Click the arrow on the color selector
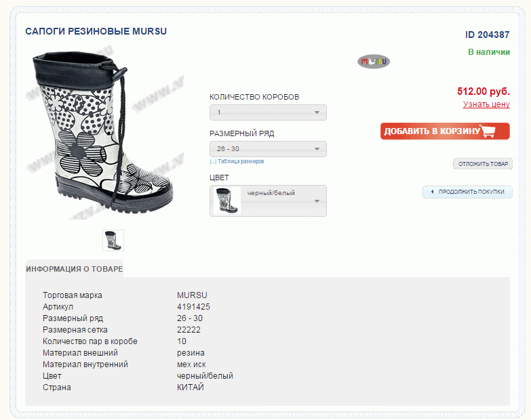This screenshot has width=531, height=420. point(317,201)
